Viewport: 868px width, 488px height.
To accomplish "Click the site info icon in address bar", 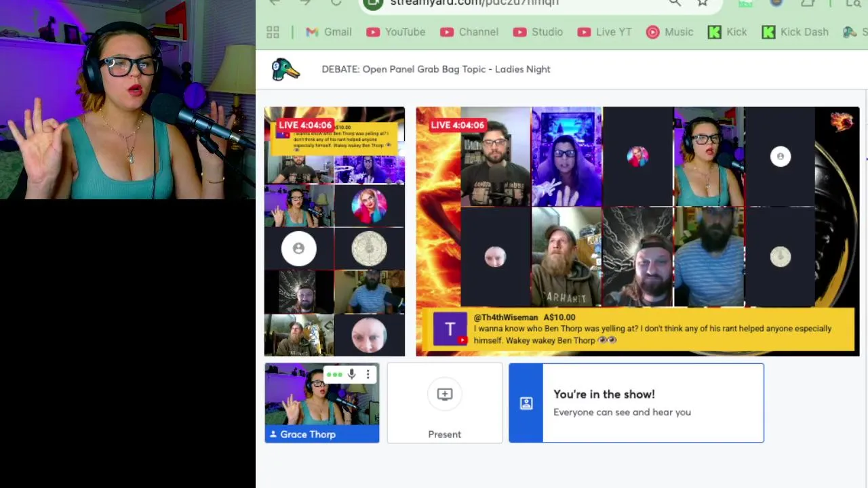I will click(373, 3).
